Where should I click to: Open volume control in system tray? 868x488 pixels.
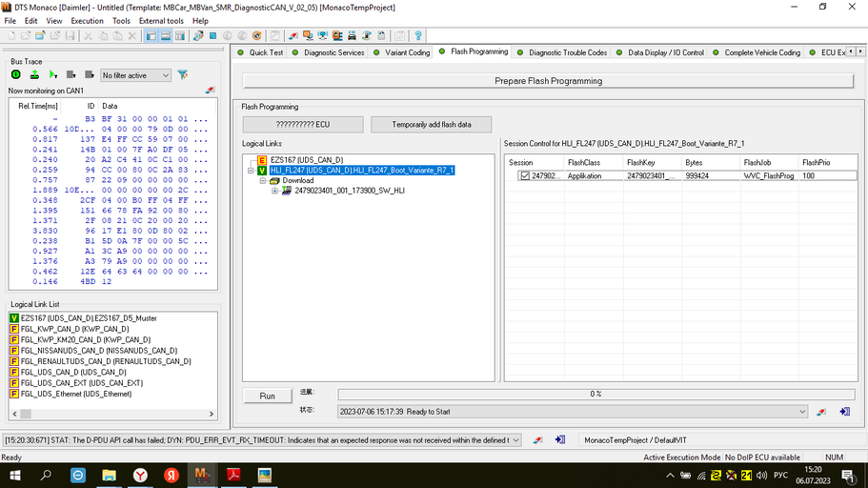coord(761,476)
